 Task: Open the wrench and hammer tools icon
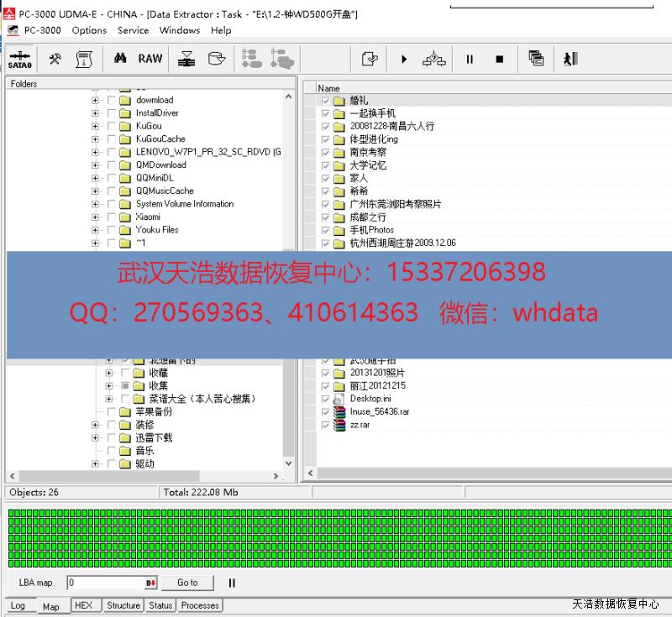tap(55, 59)
